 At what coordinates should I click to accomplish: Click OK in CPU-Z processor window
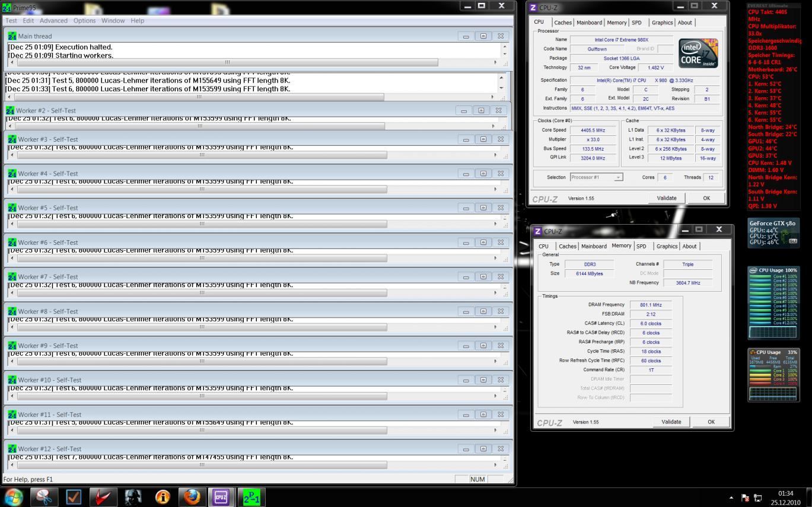click(x=706, y=198)
